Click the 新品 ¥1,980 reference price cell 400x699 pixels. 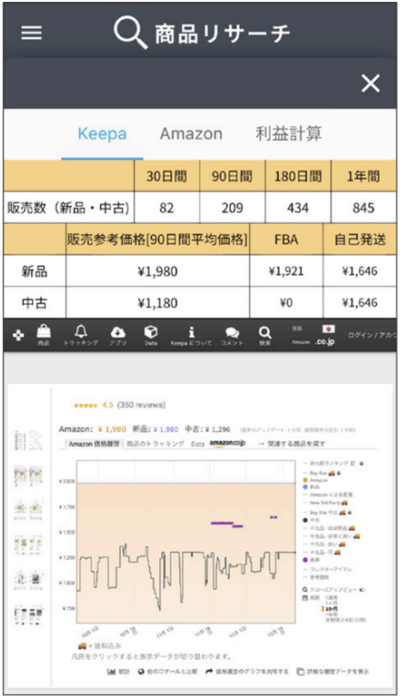(157, 271)
